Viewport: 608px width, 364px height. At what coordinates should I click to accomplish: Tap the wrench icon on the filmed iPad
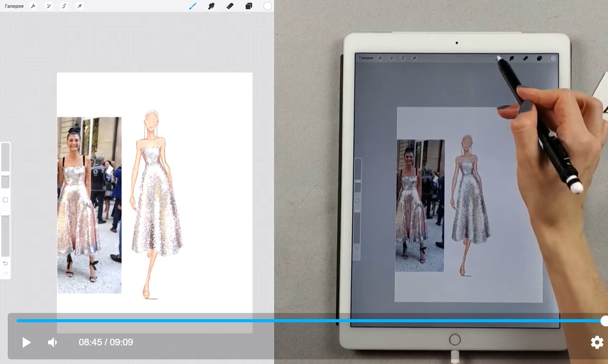380,58
